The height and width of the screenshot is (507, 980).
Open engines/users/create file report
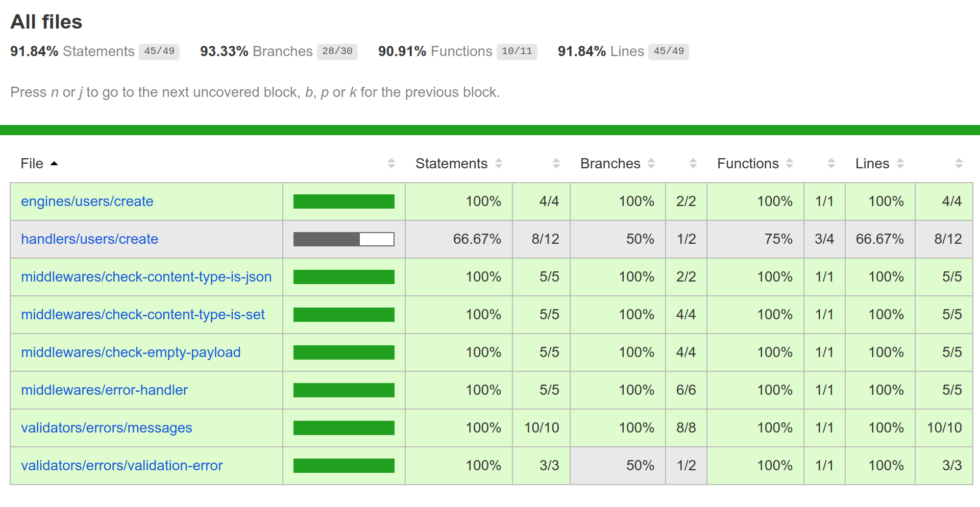(87, 201)
